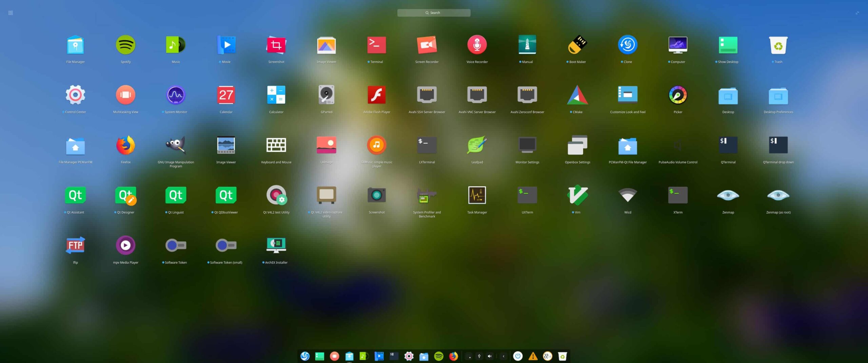Launch Task Manager
This screenshot has height=363, width=868.
click(x=477, y=195)
